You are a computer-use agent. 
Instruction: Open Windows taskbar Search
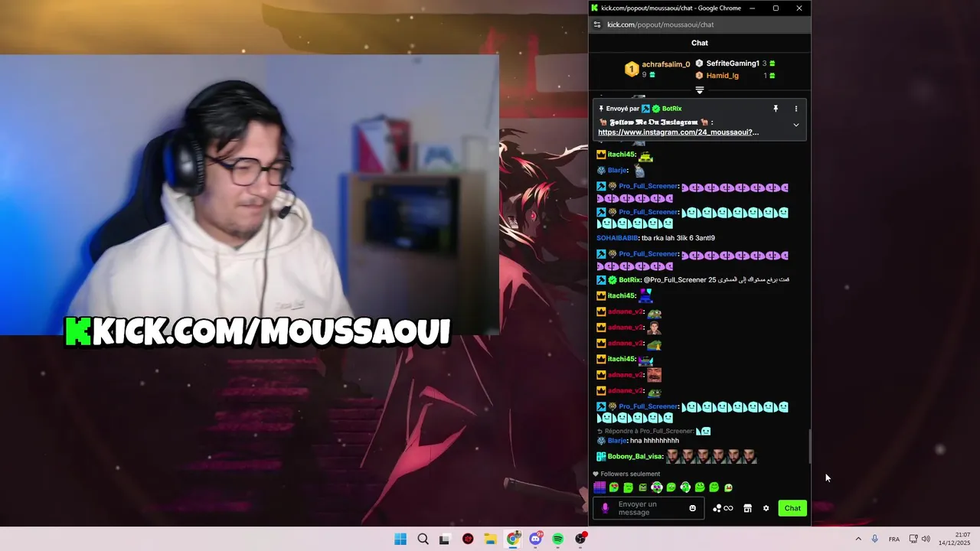point(423,539)
